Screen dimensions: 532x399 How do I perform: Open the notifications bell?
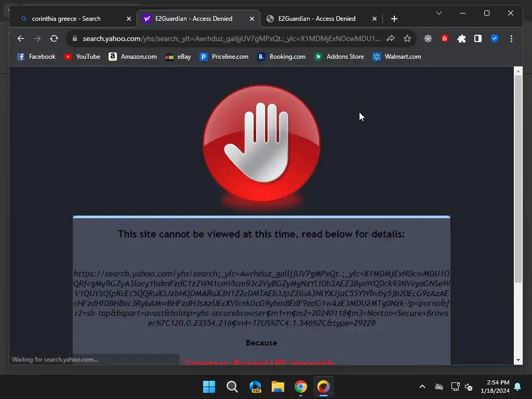[518, 387]
